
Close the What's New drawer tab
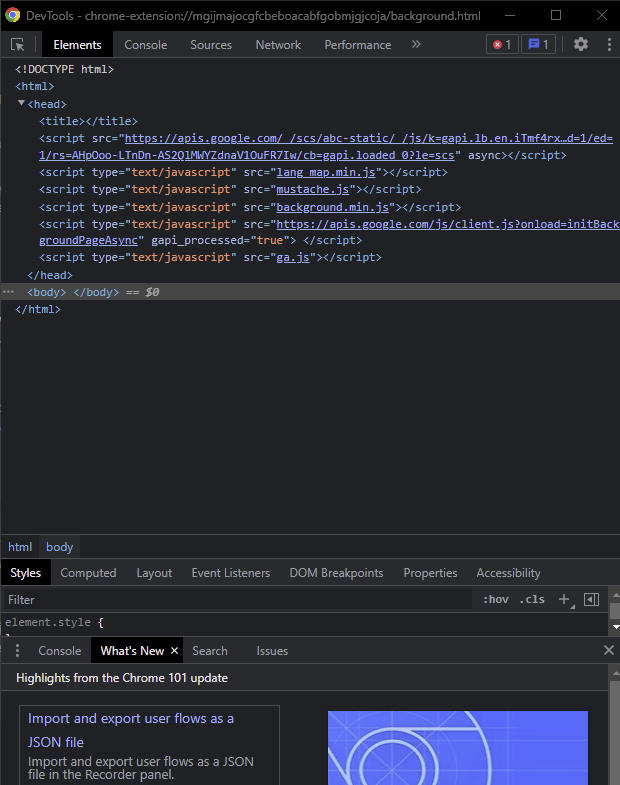[x=174, y=651]
